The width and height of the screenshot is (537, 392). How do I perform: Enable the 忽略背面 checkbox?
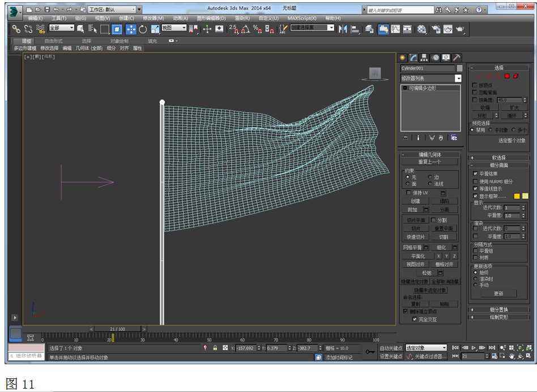click(x=474, y=92)
